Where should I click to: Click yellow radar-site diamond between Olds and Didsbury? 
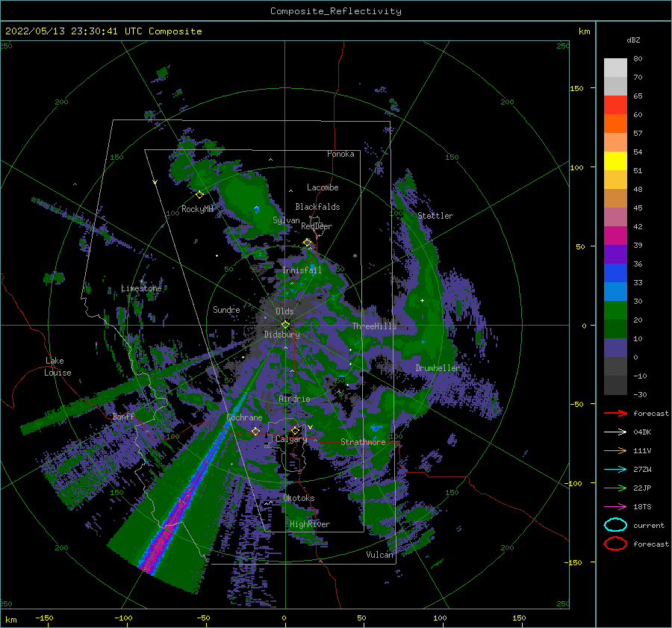[x=285, y=325]
